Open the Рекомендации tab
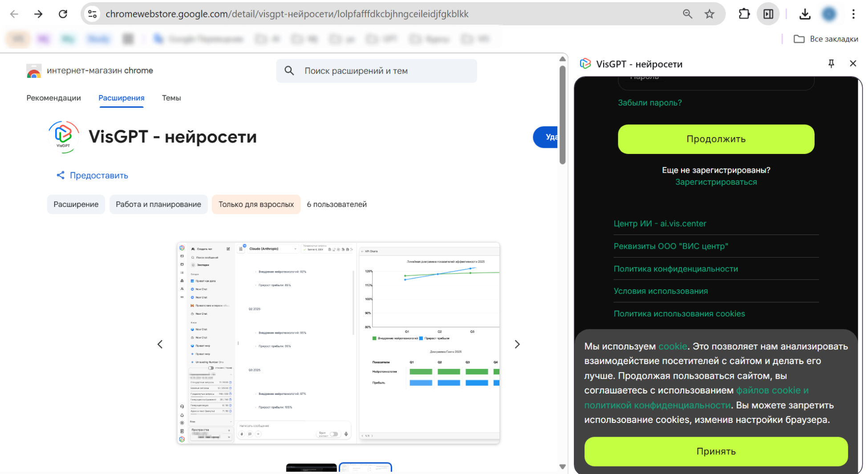The image size is (868, 474). pos(53,98)
